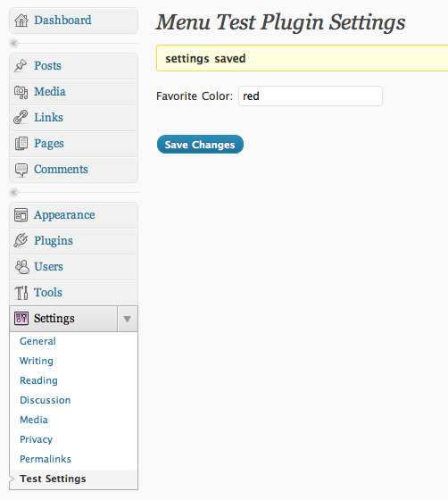Click the Media camera icon
Screen dimensions: 448x500
(x=21, y=92)
